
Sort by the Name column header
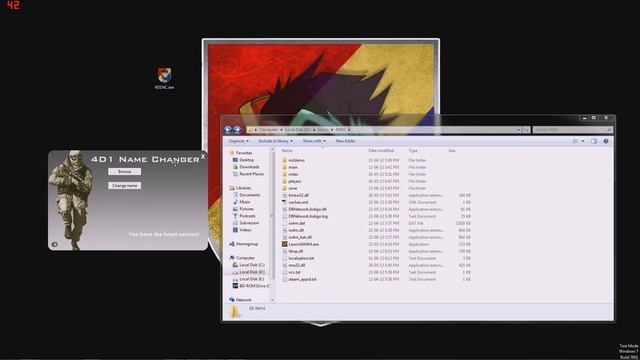coord(287,151)
